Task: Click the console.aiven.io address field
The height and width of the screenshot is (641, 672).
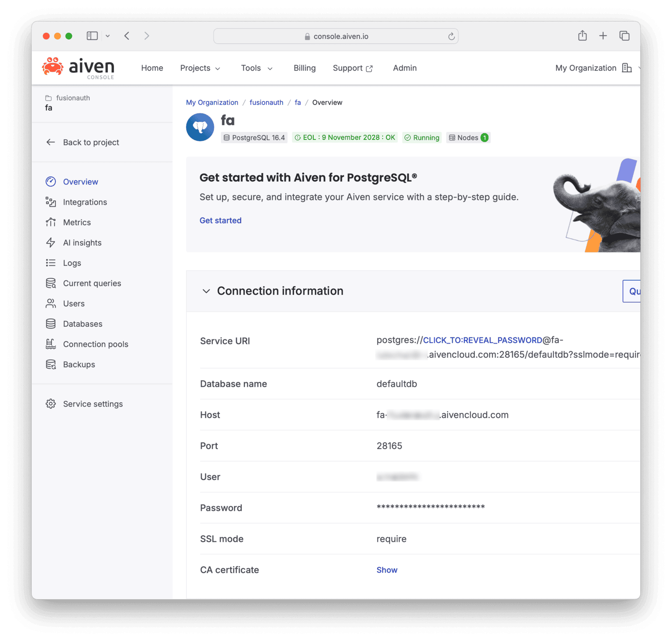Action: 336,37
